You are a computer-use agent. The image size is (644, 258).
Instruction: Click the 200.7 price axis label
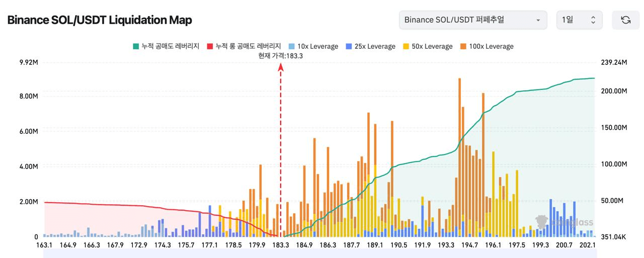[x=565, y=245]
